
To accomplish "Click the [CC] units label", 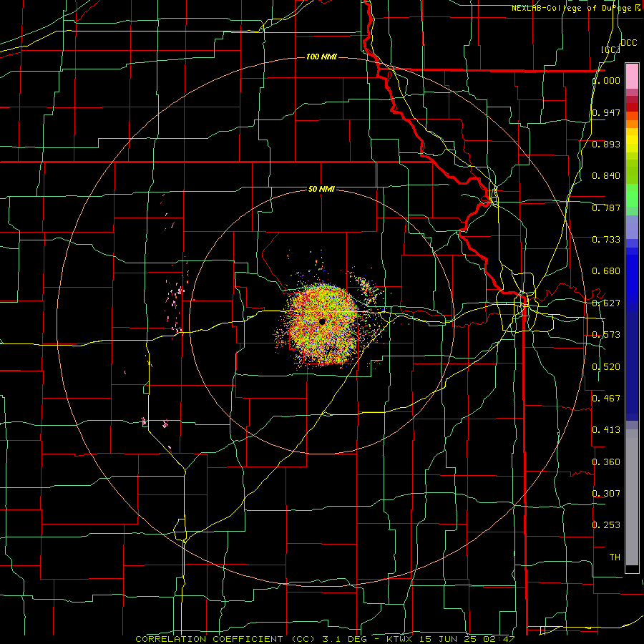I will pos(611,49).
